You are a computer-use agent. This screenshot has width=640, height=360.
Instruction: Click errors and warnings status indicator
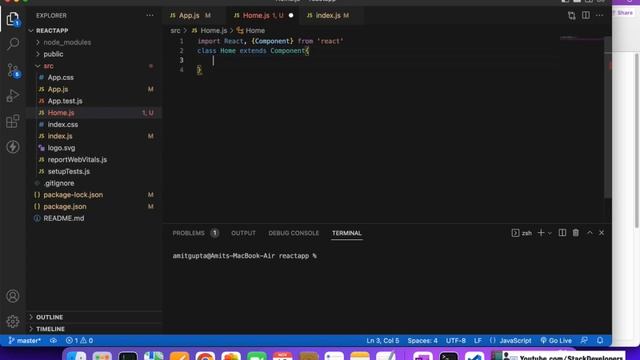(79, 340)
